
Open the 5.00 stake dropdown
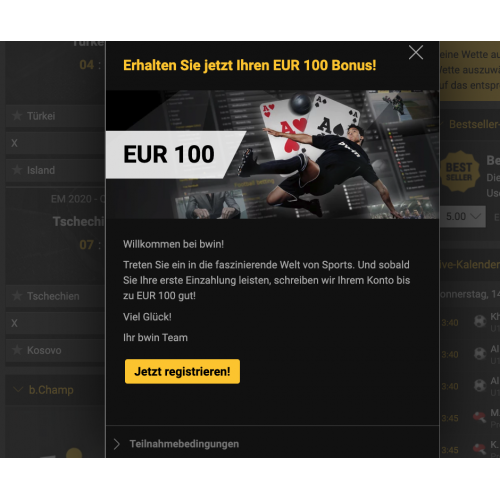click(x=463, y=217)
